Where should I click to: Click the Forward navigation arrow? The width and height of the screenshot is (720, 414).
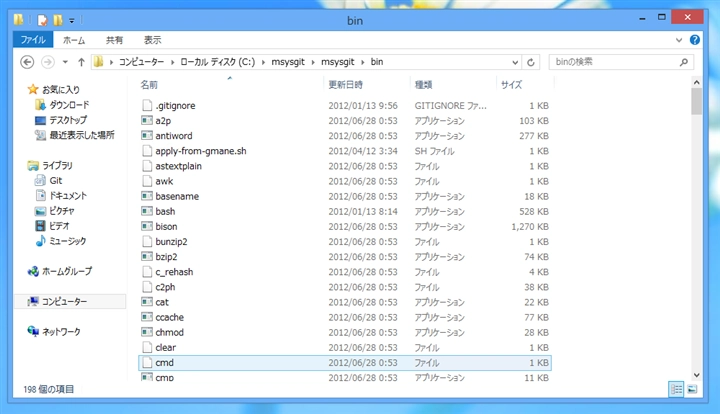click(x=48, y=62)
